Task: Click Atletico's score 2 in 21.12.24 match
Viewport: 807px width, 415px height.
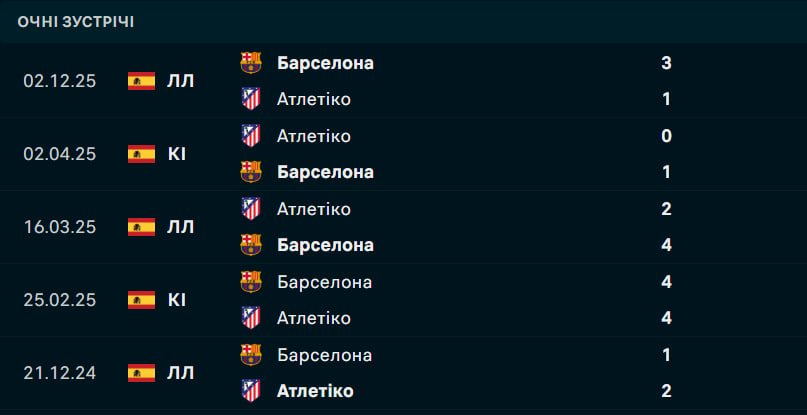Action: coord(666,391)
